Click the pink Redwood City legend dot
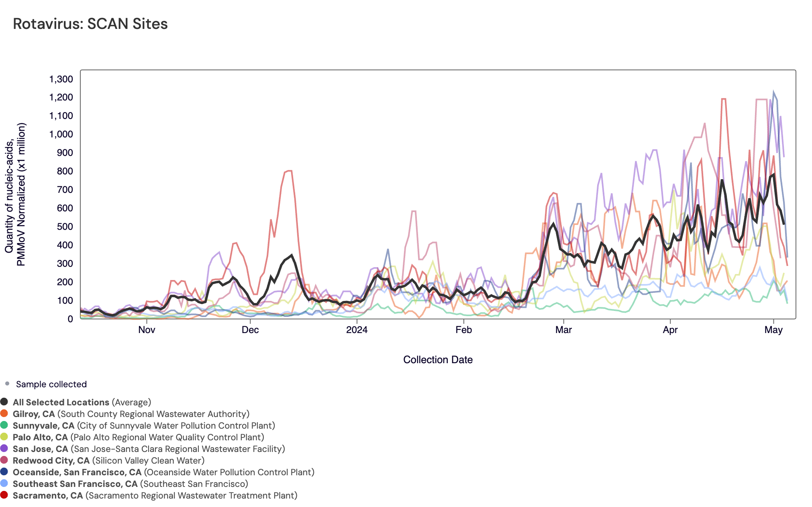Viewport: 812px width, 507px height. pyautogui.click(x=4, y=460)
